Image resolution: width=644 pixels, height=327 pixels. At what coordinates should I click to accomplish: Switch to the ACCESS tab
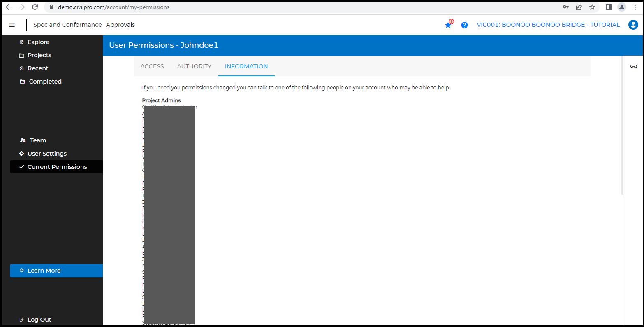tap(152, 66)
